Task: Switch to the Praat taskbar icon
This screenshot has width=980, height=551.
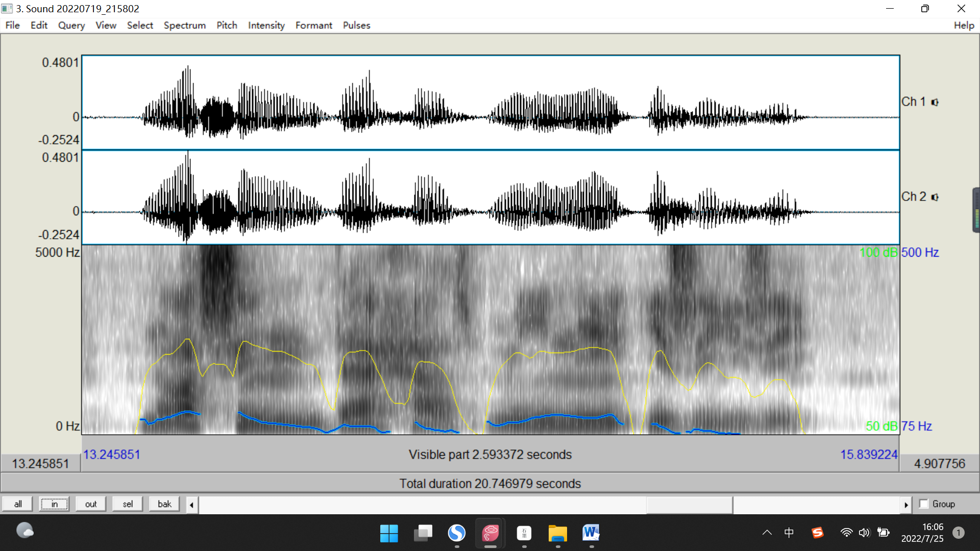Action: point(490,533)
